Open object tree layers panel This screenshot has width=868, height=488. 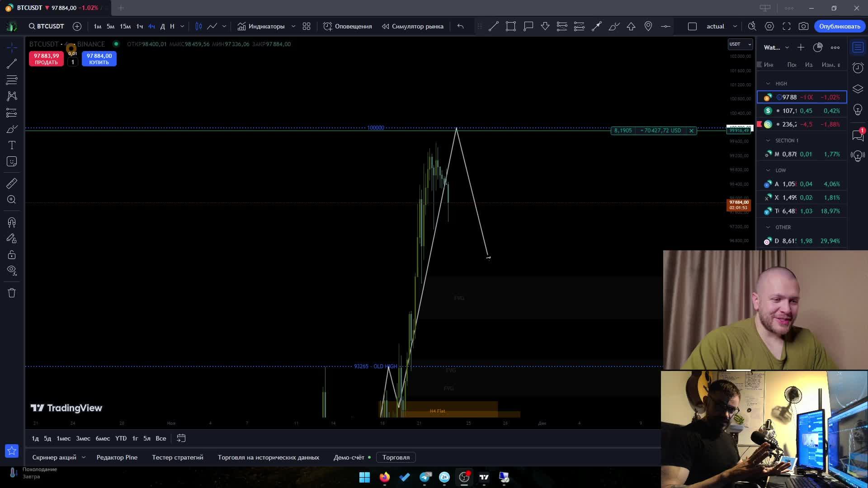pyautogui.click(x=858, y=89)
